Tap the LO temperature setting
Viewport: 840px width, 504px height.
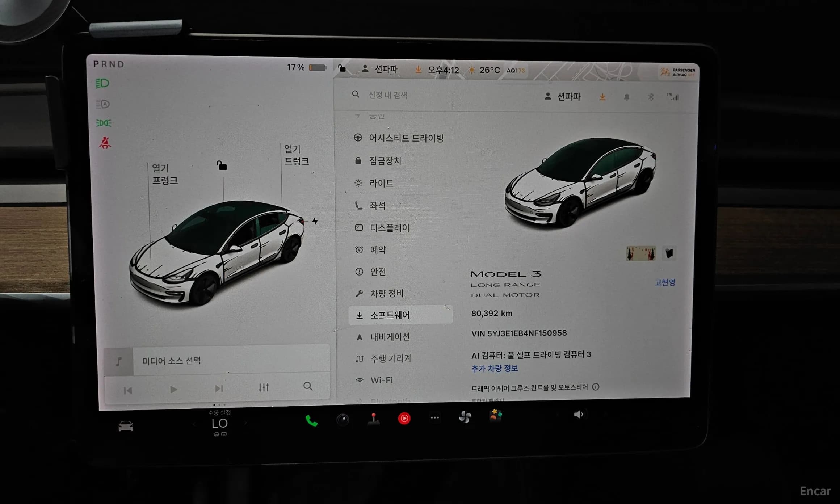click(x=220, y=423)
